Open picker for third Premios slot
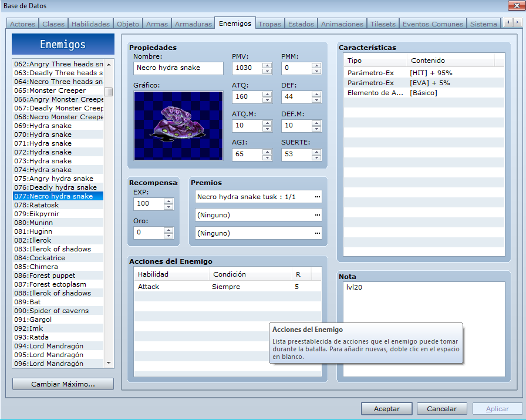 point(318,233)
